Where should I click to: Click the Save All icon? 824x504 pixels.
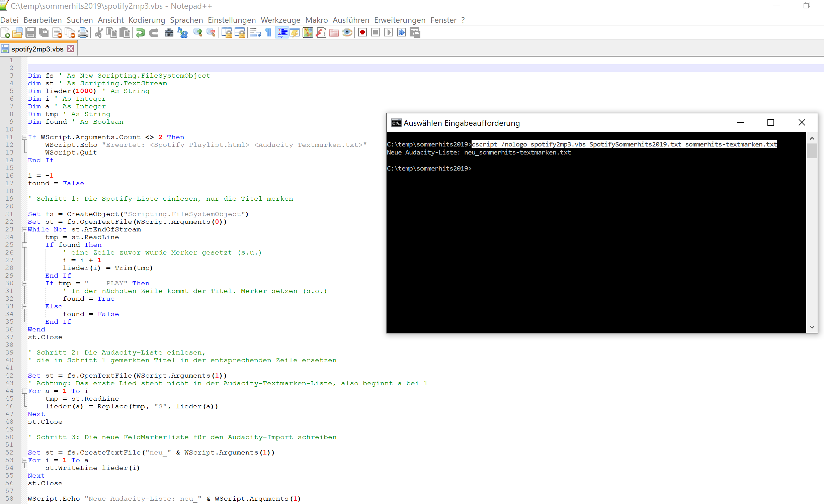point(44,32)
